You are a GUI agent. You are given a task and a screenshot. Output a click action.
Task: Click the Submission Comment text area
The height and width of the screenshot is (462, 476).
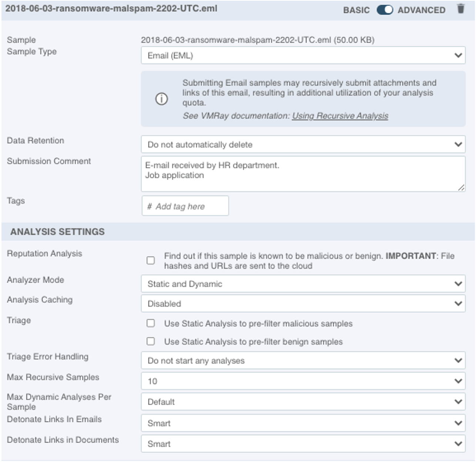coord(303,174)
